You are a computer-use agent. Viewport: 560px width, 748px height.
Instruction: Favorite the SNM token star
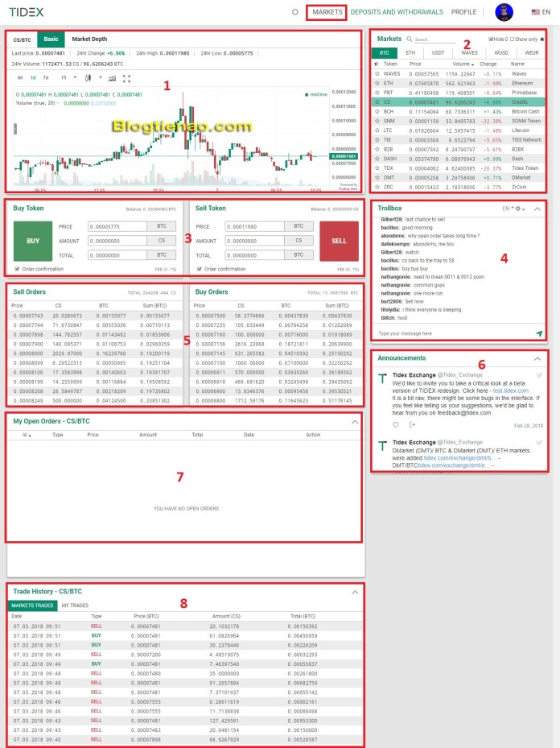click(377, 121)
